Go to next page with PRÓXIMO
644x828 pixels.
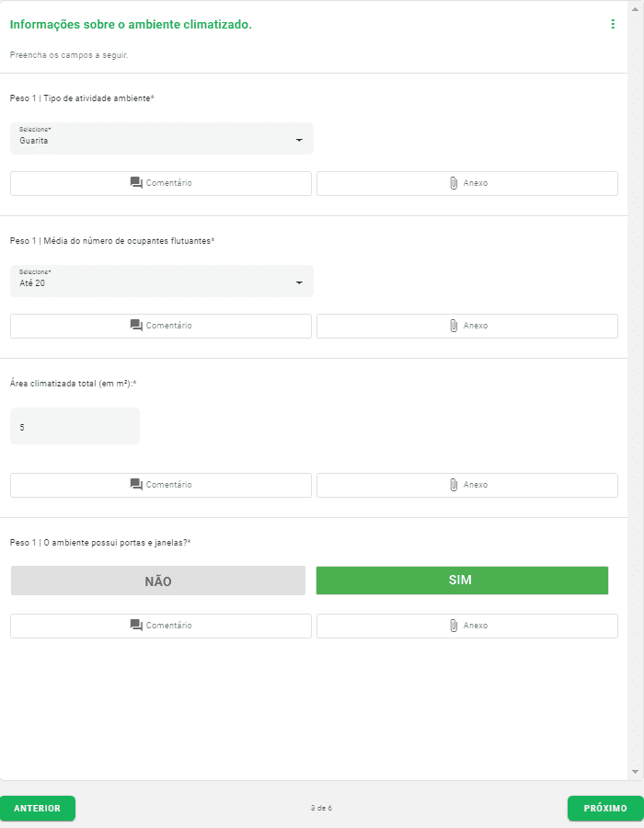pyautogui.click(x=604, y=808)
